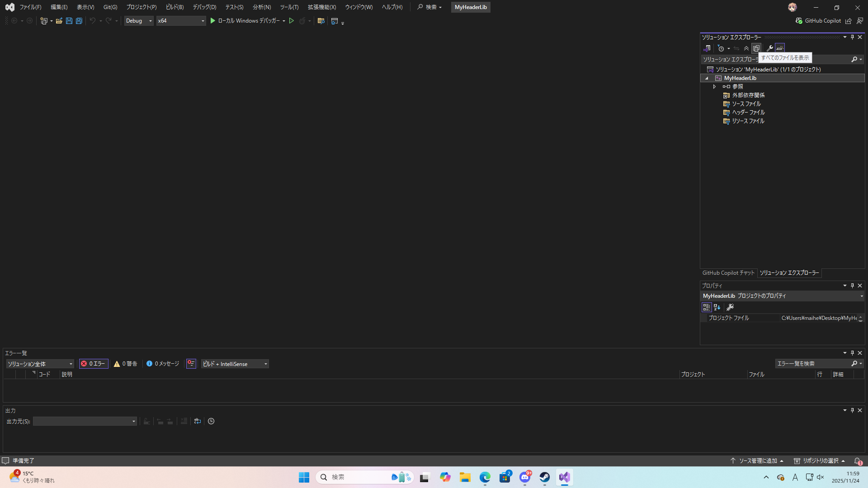This screenshot has width=868, height=488.
Task: Expand the 参照 references node
Action: [714, 86]
